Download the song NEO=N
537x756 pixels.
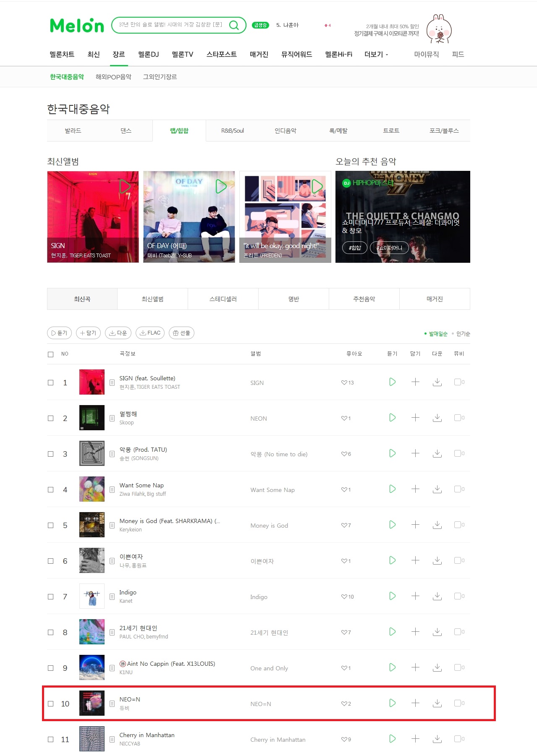point(437,703)
